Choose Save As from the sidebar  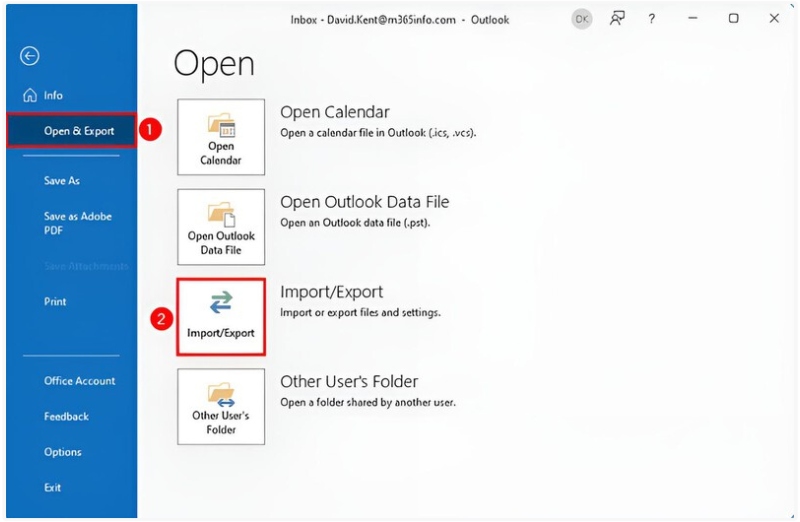point(62,181)
